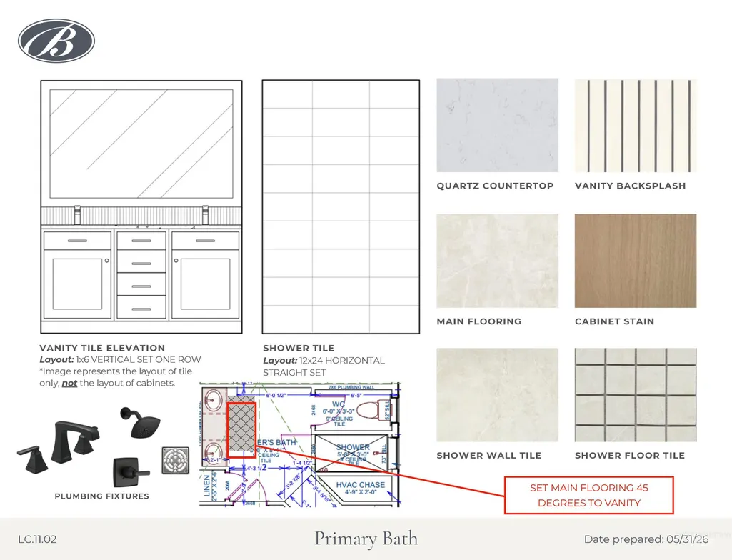Viewport: 732px width, 560px height.
Task: Click the HVAC Chase label in plan
Action: click(361, 485)
